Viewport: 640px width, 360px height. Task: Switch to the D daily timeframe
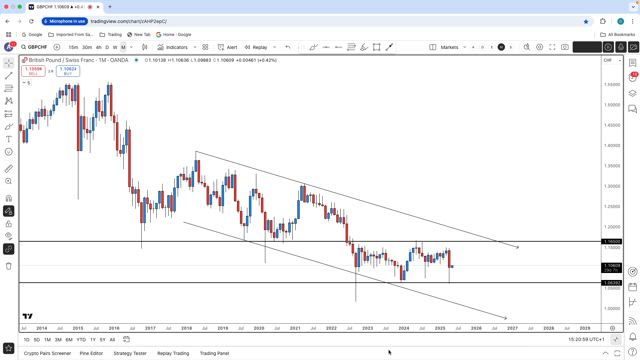click(107, 47)
